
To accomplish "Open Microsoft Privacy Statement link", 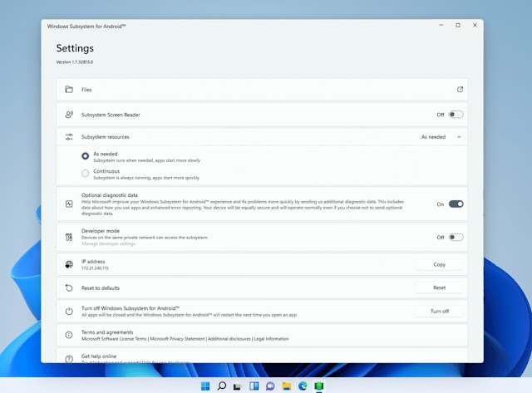I will (x=177, y=339).
